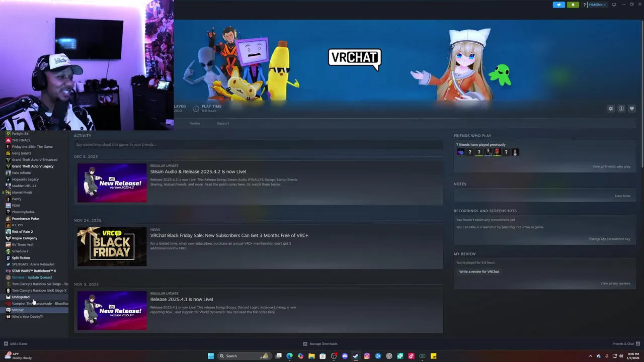Select THE FINALS in library list
Viewport: 644px width, 362px height.
(21, 140)
